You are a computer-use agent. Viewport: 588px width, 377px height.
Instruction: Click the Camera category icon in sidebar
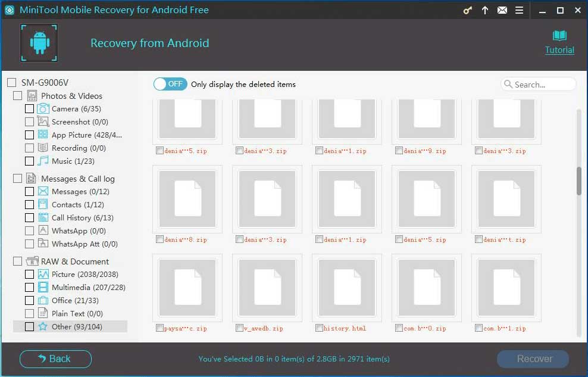point(42,108)
